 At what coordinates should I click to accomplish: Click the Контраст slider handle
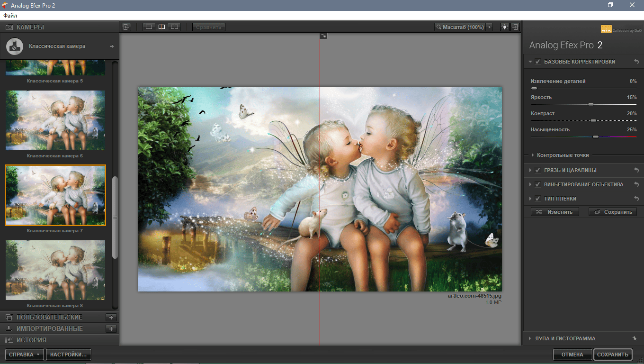click(593, 120)
